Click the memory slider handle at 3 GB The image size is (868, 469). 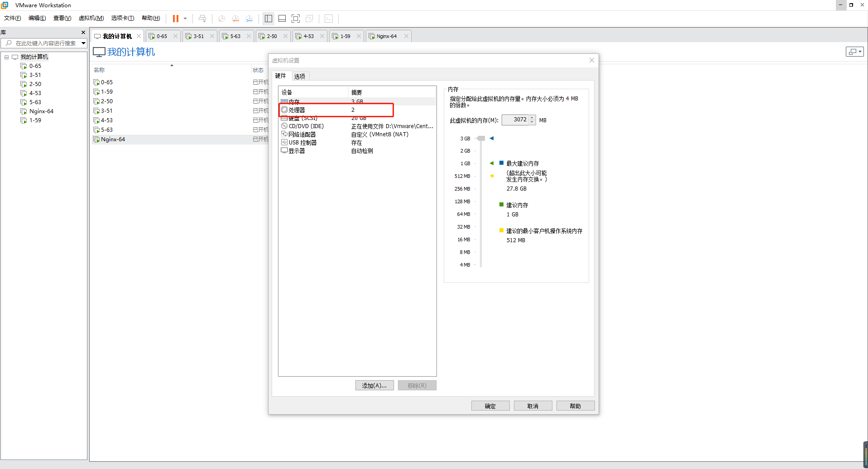point(481,139)
